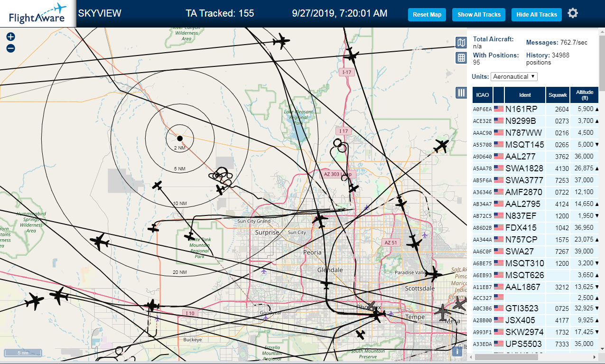The image size is (605, 364).
Task: Sort table by ICAO column
Action: (x=483, y=95)
